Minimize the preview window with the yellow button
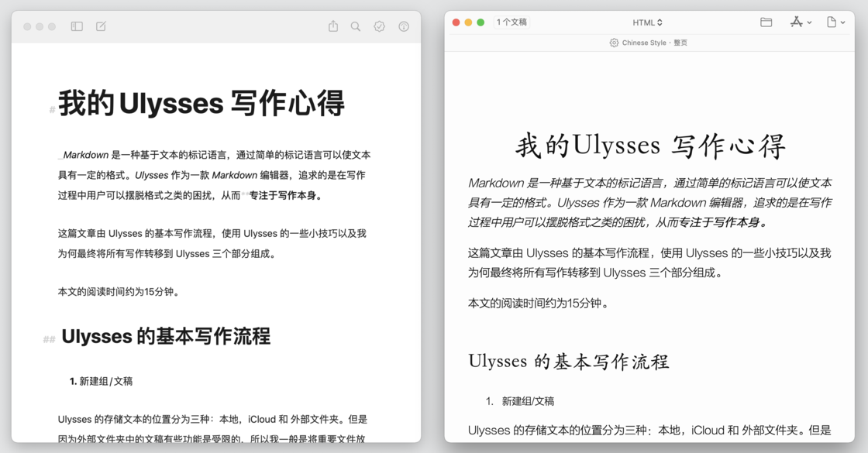The image size is (868, 453). (468, 22)
